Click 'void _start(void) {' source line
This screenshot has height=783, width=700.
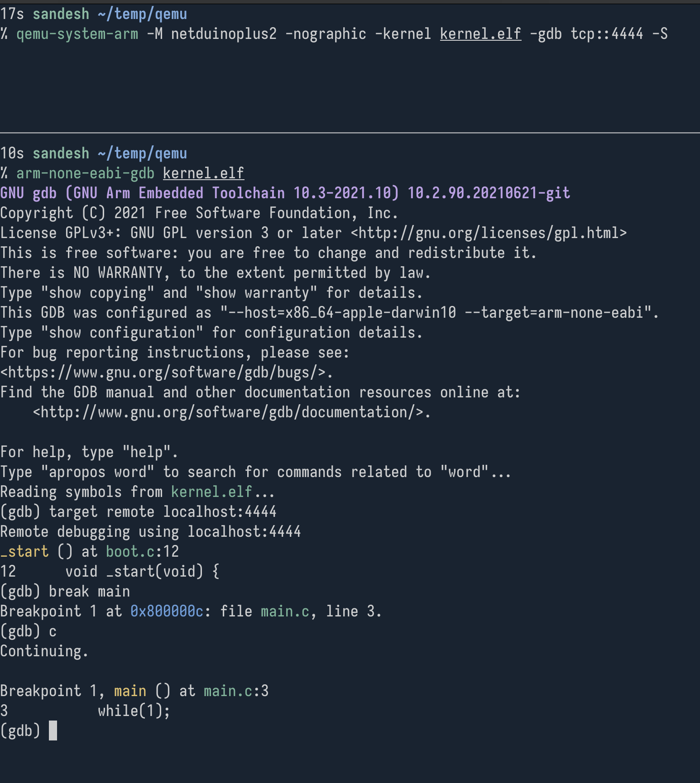(x=143, y=572)
